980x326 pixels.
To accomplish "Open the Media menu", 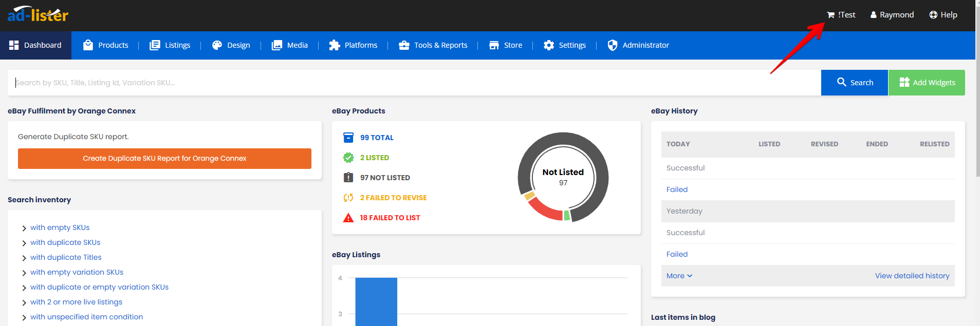I will (290, 45).
